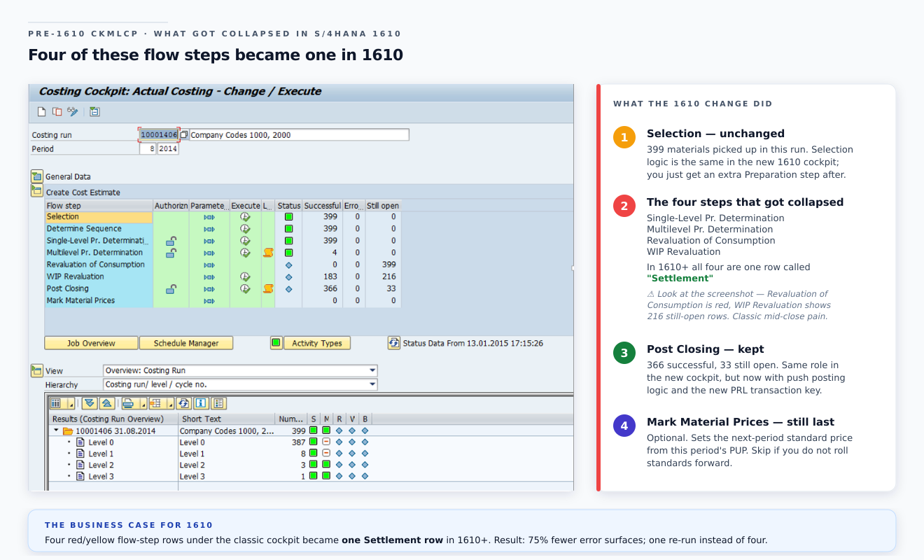Select the WIP Revaluation flow step

click(99, 276)
